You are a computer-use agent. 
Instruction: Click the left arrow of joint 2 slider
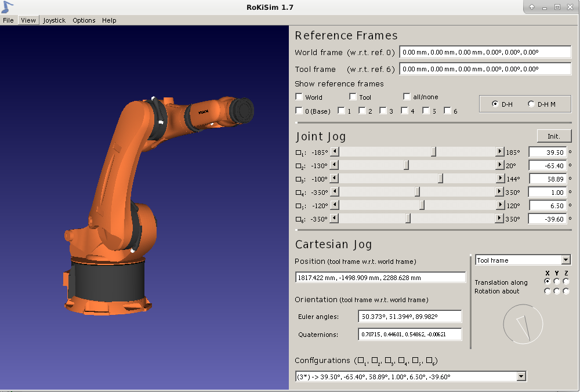tap(335, 165)
